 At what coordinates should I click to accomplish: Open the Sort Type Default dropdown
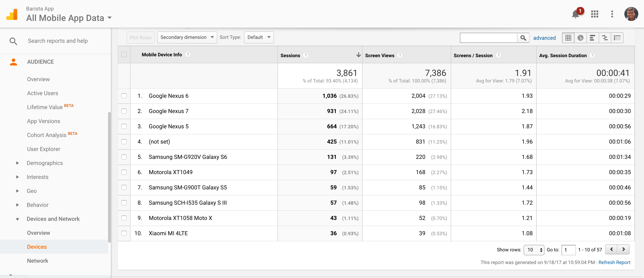pos(259,37)
